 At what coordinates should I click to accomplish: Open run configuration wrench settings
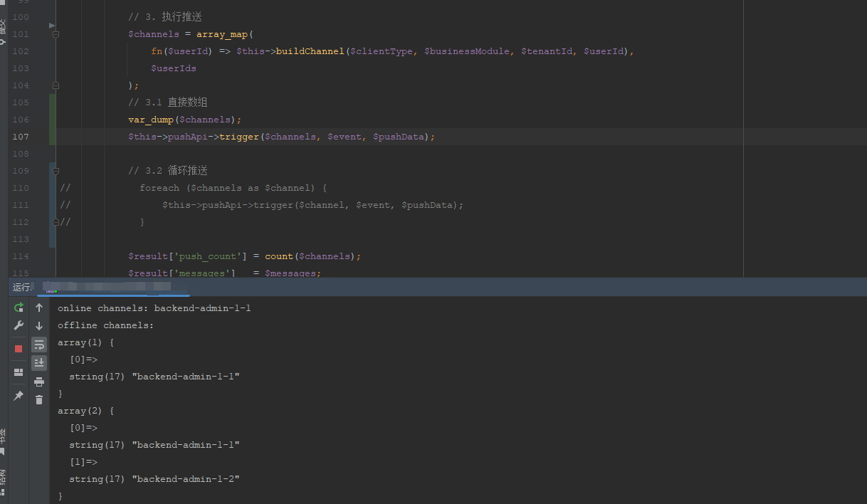tap(19, 325)
